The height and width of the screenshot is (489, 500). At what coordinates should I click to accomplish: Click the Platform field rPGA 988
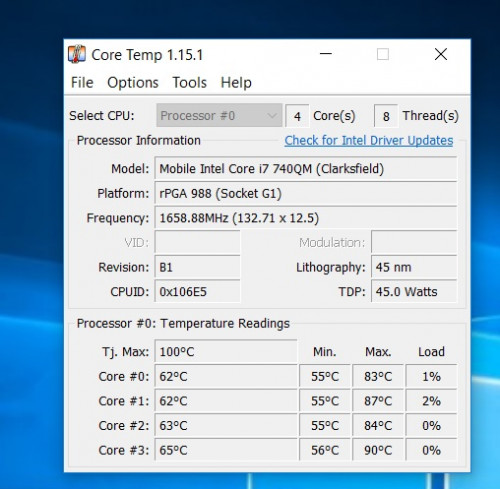click(x=305, y=193)
